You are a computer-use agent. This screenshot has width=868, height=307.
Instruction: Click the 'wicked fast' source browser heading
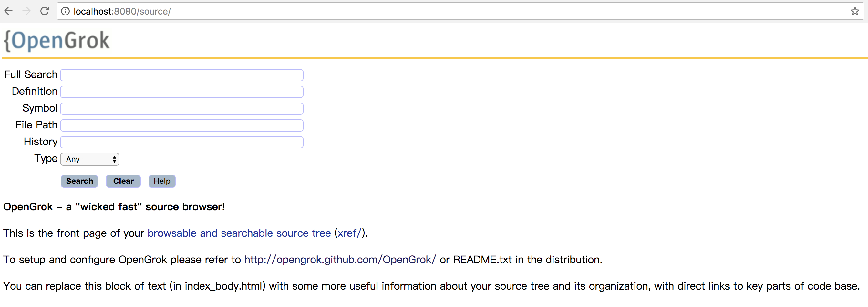(114, 207)
